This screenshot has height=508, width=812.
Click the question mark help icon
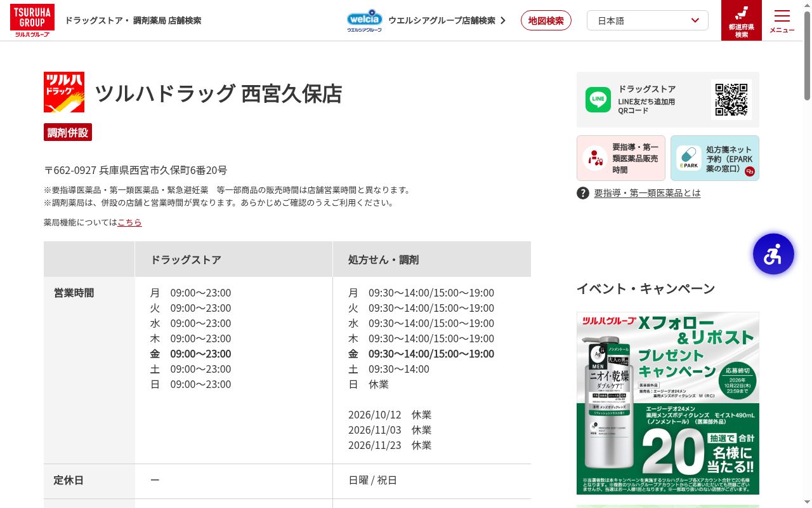583,193
